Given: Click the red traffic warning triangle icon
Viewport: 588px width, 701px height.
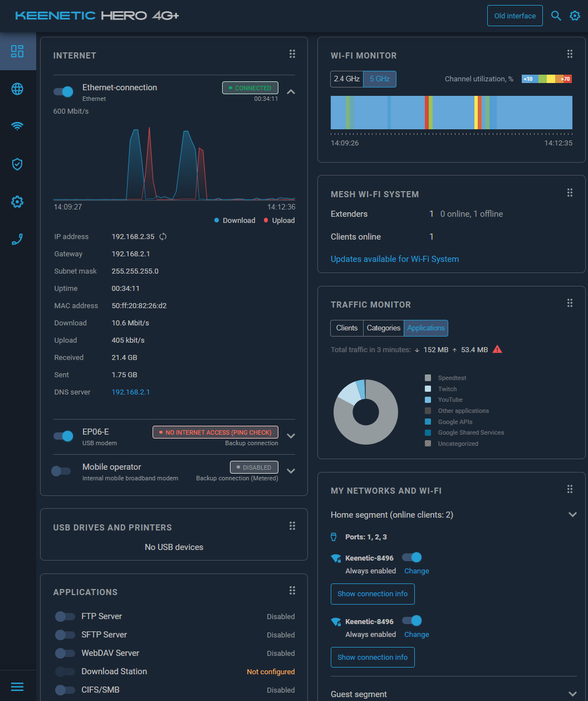Looking at the screenshot, I should coord(498,349).
